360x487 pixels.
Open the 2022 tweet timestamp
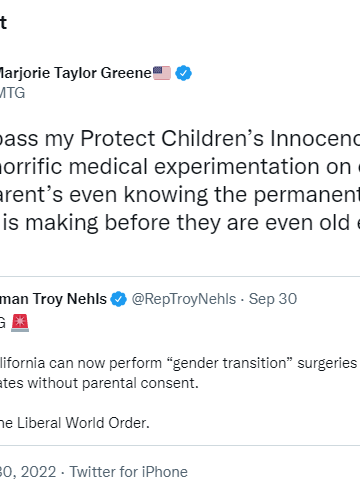[28, 472]
